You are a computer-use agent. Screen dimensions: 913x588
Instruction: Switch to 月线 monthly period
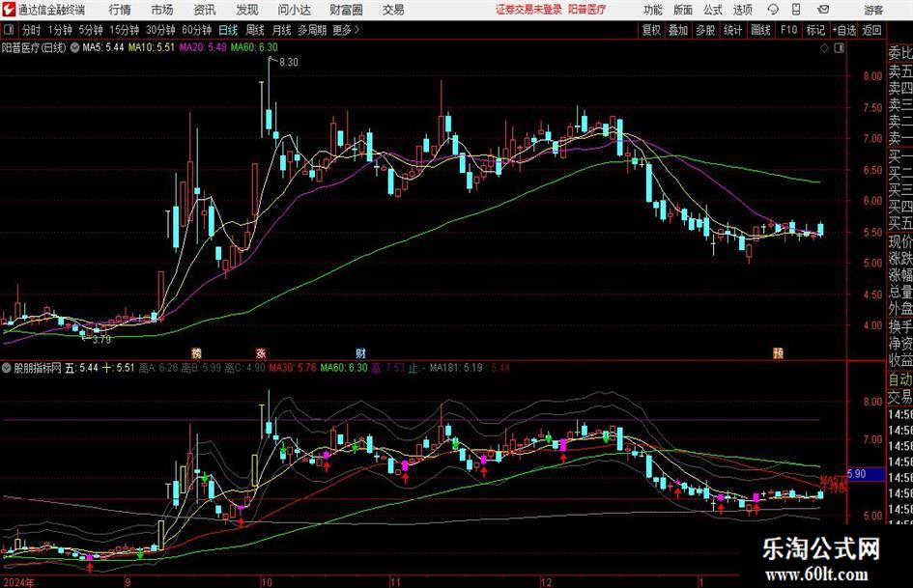(x=281, y=30)
